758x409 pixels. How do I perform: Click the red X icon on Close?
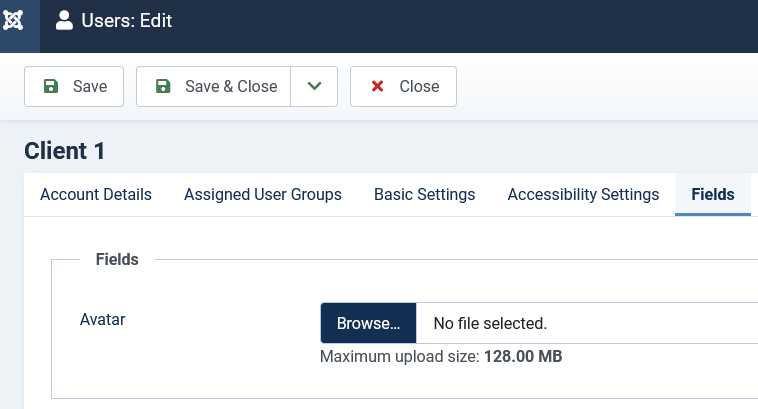coord(377,87)
